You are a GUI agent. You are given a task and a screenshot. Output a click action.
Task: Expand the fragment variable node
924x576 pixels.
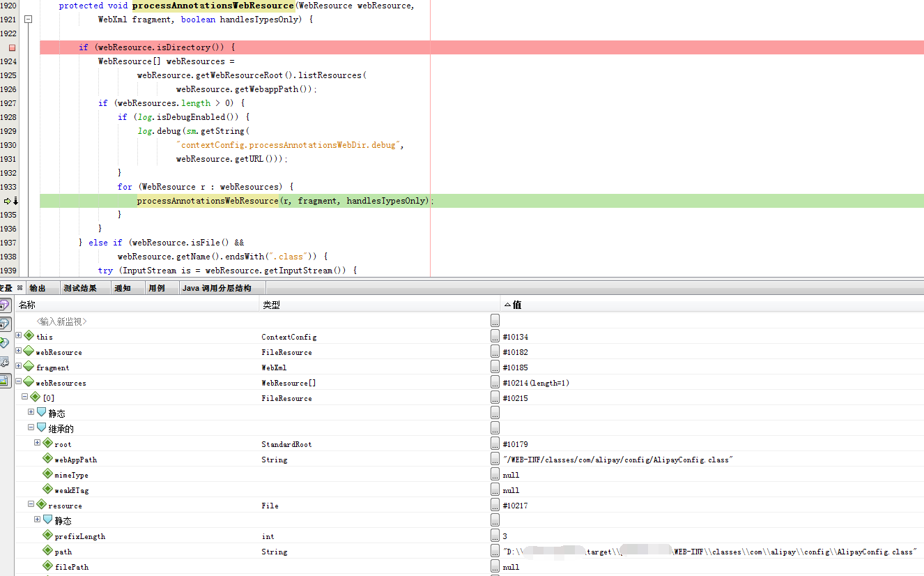pos(19,366)
